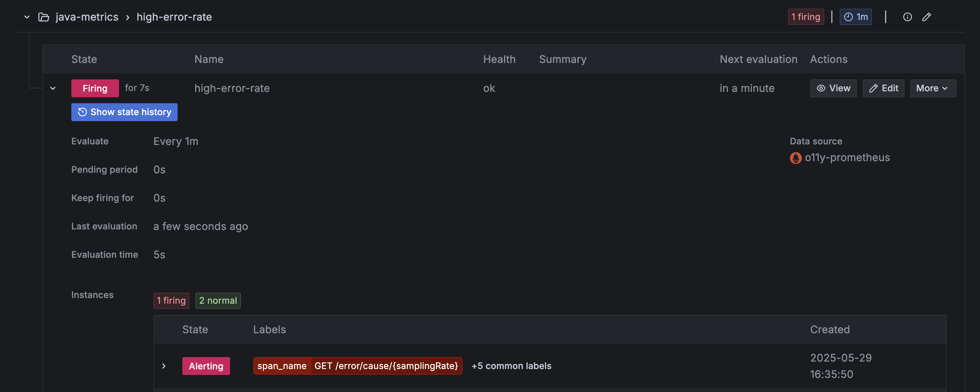
Task: Click the 'for 7s' duration text
Action: [137, 88]
